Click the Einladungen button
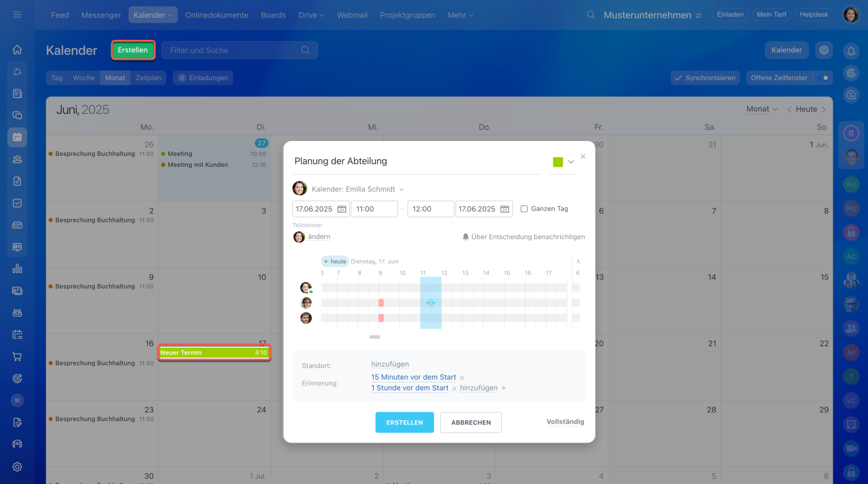The height and width of the screenshot is (484, 868). (203, 78)
